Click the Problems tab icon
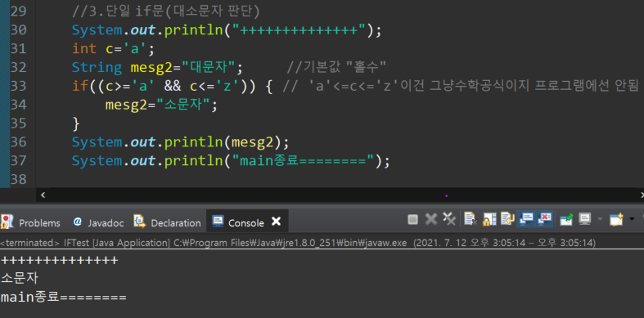This screenshot has height=318, width=644. pos(7,222)
